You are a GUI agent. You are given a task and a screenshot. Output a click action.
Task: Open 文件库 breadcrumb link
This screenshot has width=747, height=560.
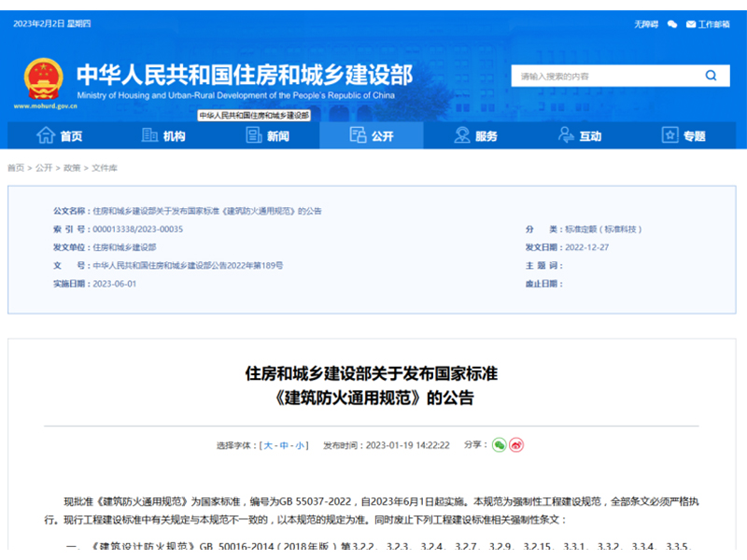click(104, 168)
